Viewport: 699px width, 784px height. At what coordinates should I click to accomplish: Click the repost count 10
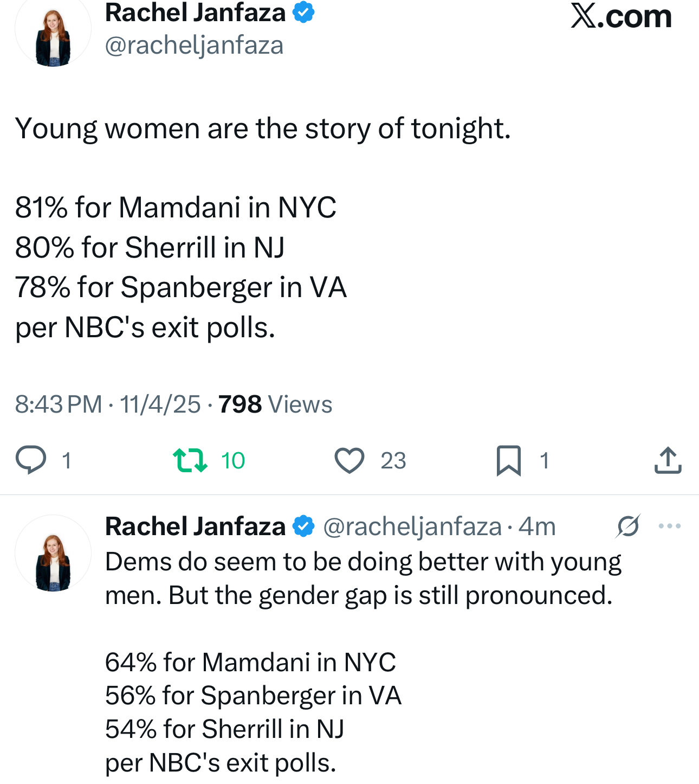pyautogui.click(x=233, y=461)
